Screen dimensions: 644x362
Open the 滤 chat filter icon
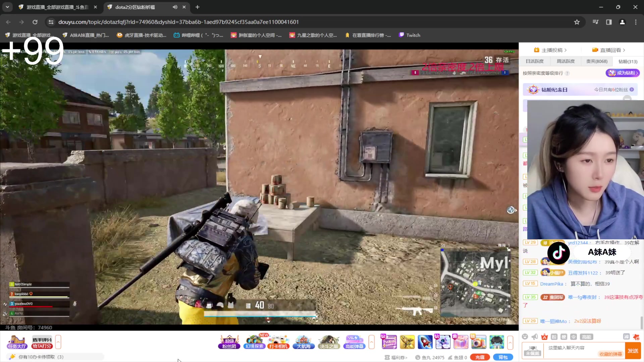coord(626,337)
